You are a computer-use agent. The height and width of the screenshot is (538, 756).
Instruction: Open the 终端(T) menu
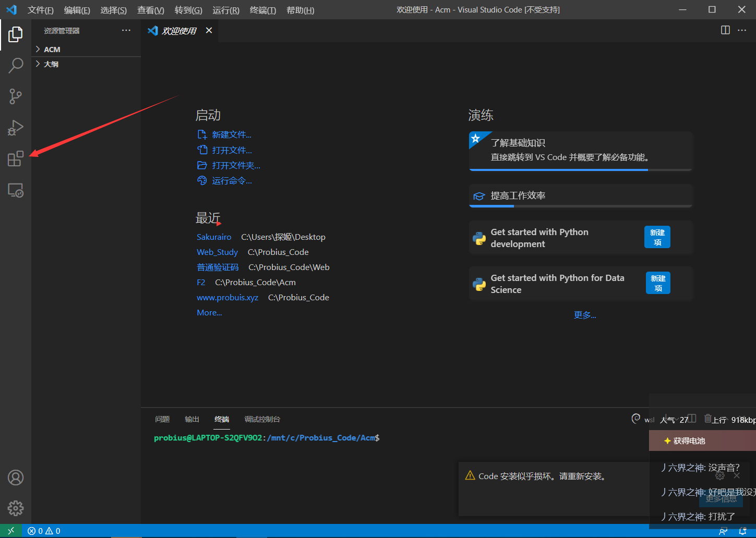263,10
